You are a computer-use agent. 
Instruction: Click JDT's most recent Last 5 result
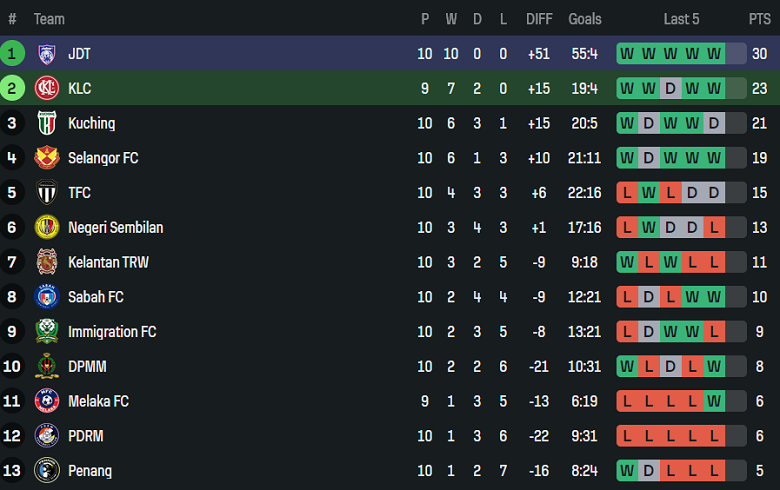(x=714, y=54)
